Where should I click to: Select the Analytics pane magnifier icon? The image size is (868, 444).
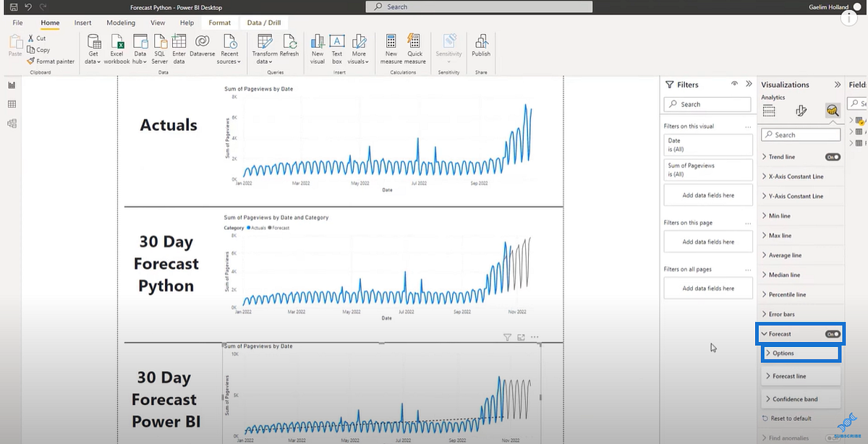pyautogui.click(x=832, y=112)
